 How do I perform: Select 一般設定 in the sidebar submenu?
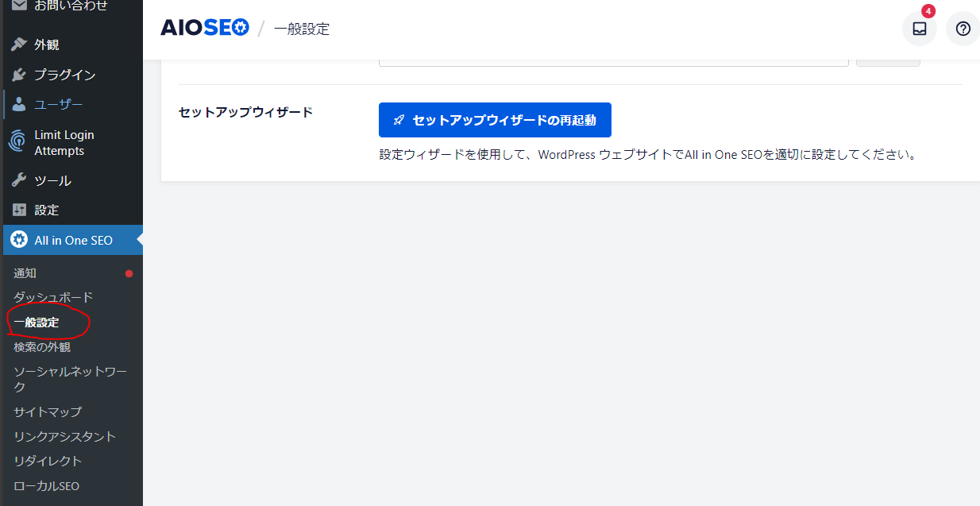point(37,323)
